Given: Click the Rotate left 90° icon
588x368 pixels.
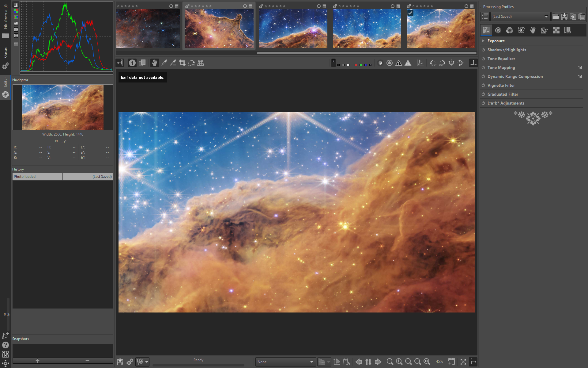Looking at the screenshot, I should [x=433, y=63].
